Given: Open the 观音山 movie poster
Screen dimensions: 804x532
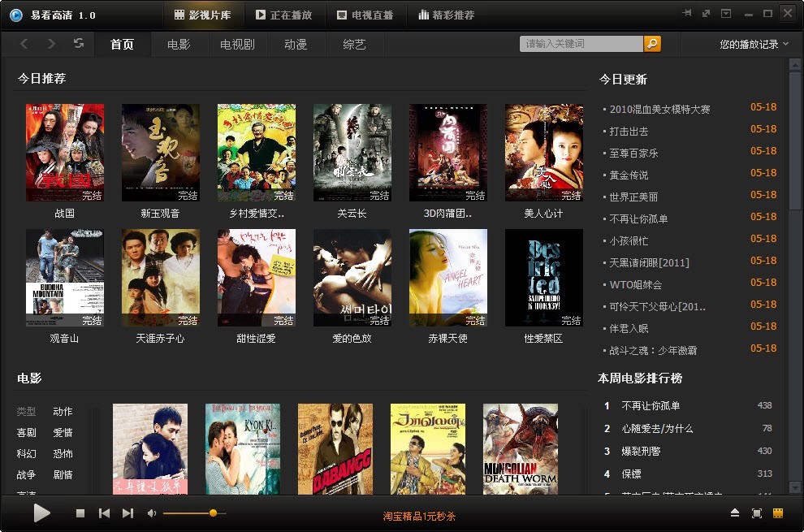Looking at the screenshot, I should pyautogui.click(x=65, y=278).
